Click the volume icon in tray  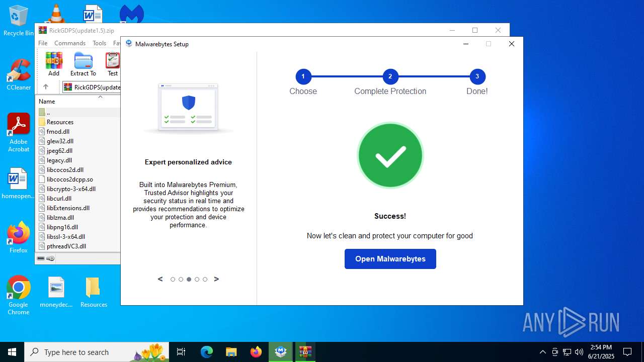click(579, 352)
